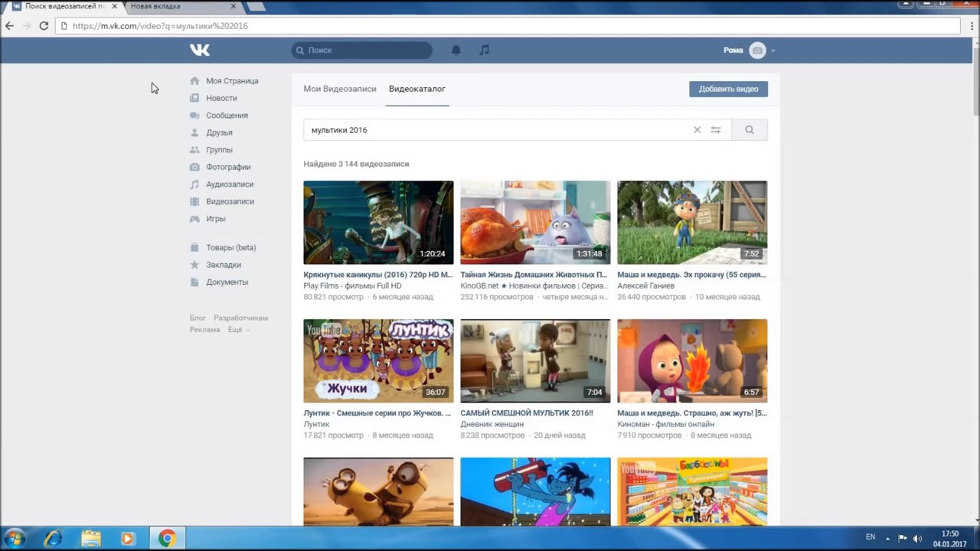
Task: Open the Моя Страница link
Action: [232, 81]
